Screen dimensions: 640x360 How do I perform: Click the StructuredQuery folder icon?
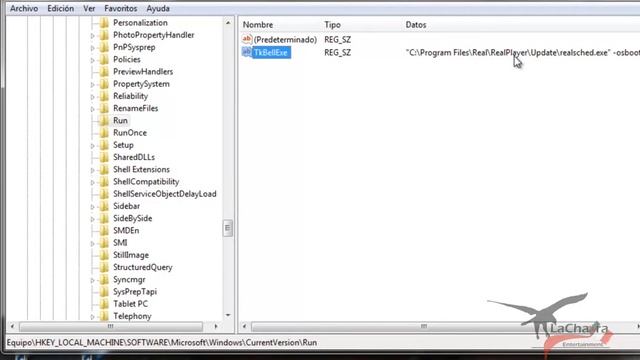(x=104, y=267)
